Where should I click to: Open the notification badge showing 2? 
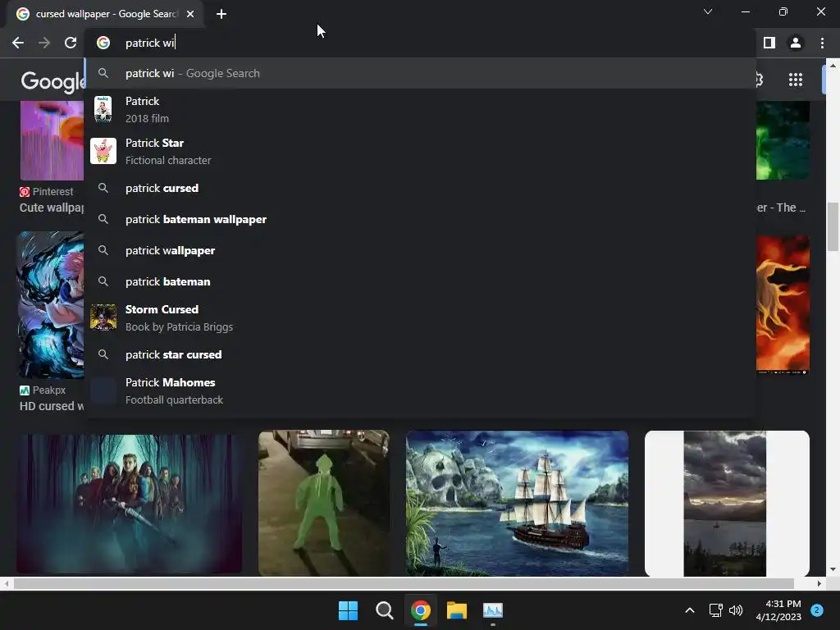pos(817,610)
